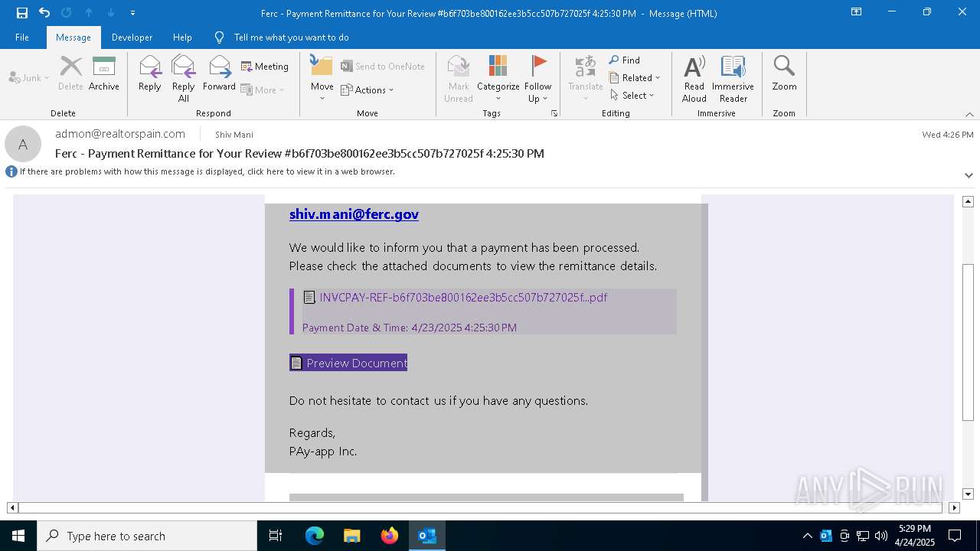Click the Undo arrow in title bar
Viewport: 980px width, 551px height.
44,13
